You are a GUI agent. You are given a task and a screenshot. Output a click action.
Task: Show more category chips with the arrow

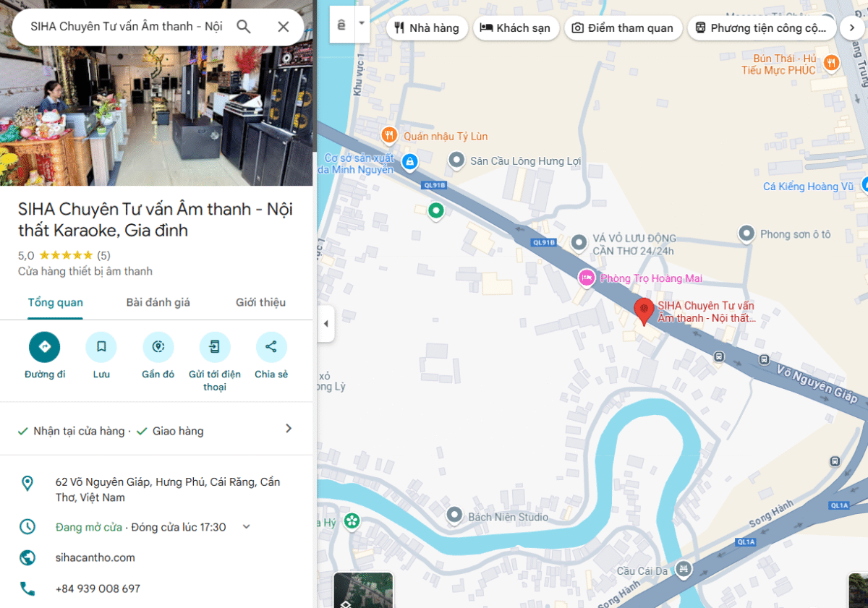852,28
